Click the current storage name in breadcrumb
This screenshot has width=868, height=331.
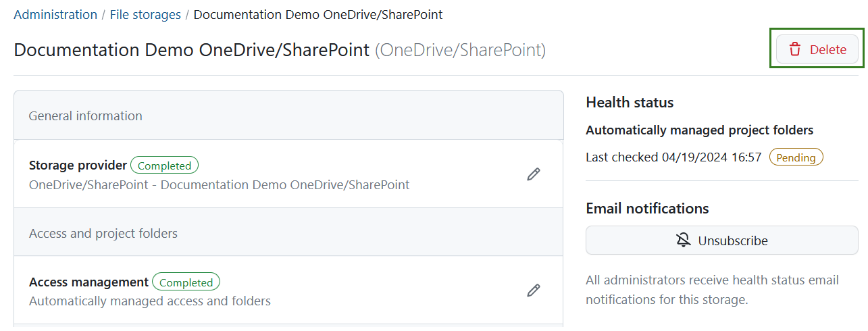pyautogui.click(x=318, y=14)
